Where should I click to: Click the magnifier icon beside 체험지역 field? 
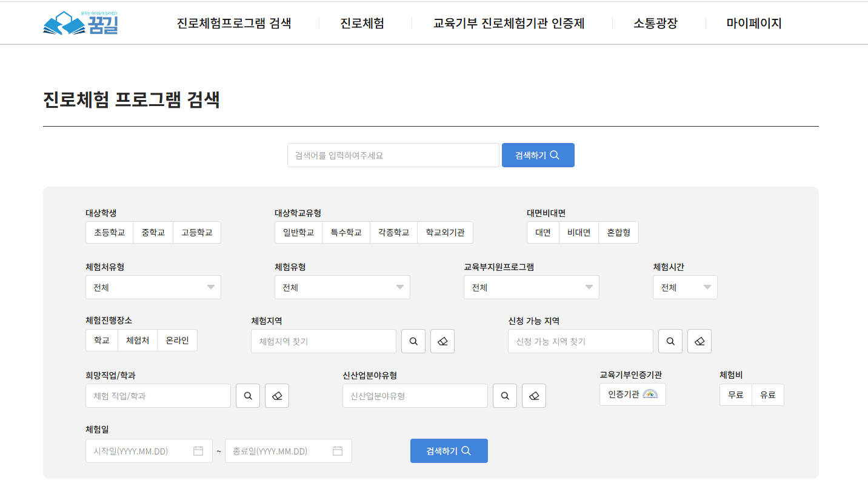(413, 341)
